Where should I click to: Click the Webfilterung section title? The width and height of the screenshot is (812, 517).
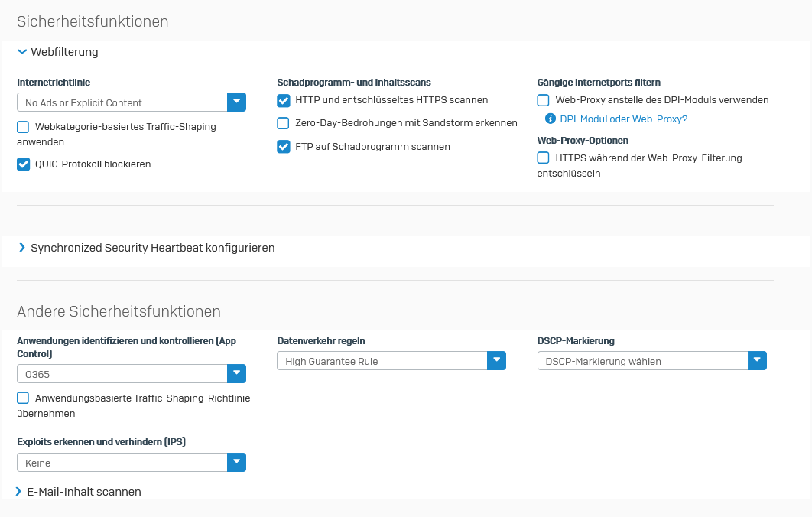coord(64,52)
